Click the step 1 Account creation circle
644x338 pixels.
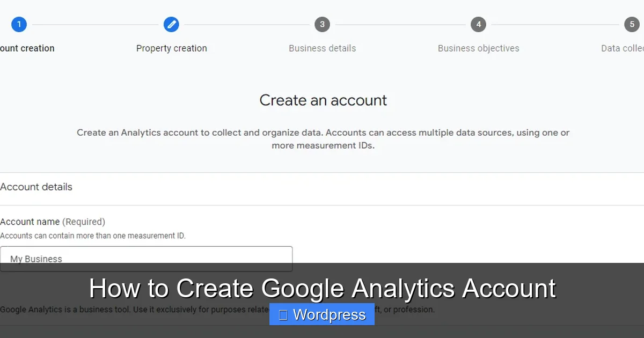(x=19, y=24)
